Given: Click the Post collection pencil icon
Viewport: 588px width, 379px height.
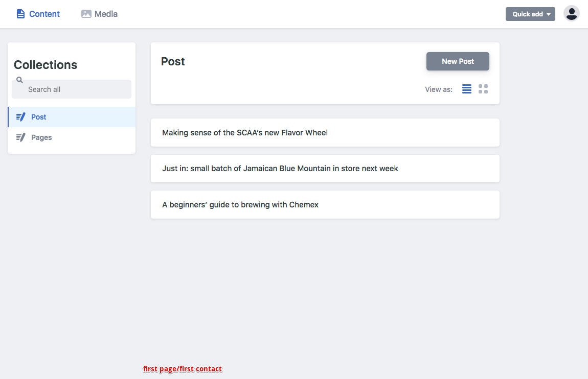Looking at the screenshot, I should point(20,117).
